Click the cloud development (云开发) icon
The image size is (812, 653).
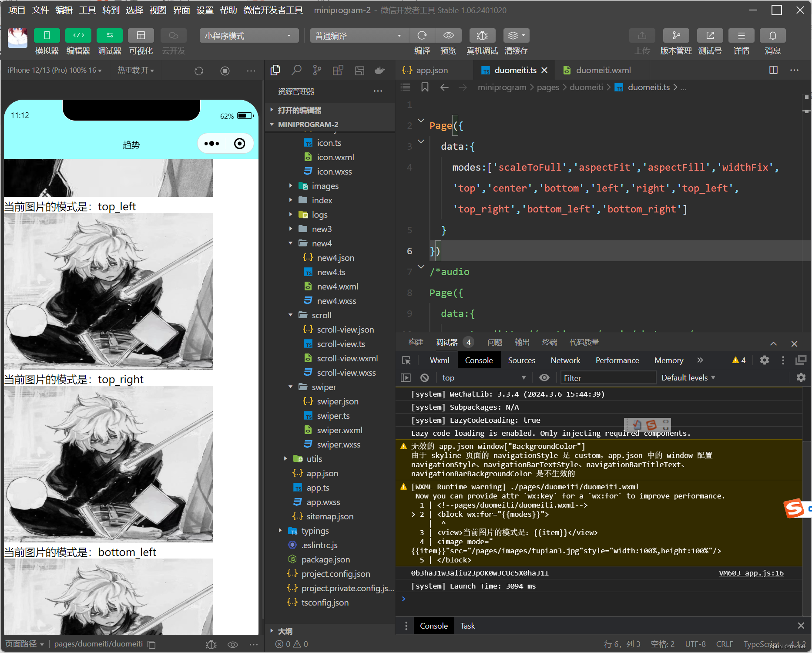[174, 36]
